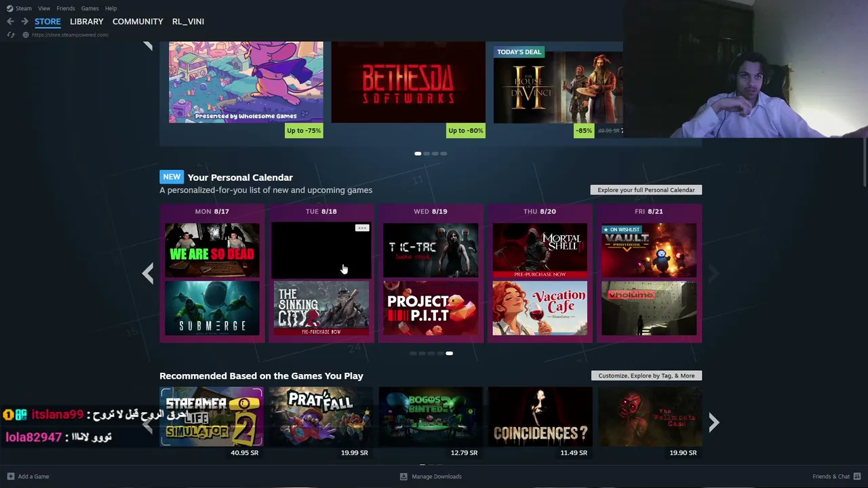The image size is (868, 488).
Task: Open the Wholesome Games sale banner
Action: coord(246,82)
